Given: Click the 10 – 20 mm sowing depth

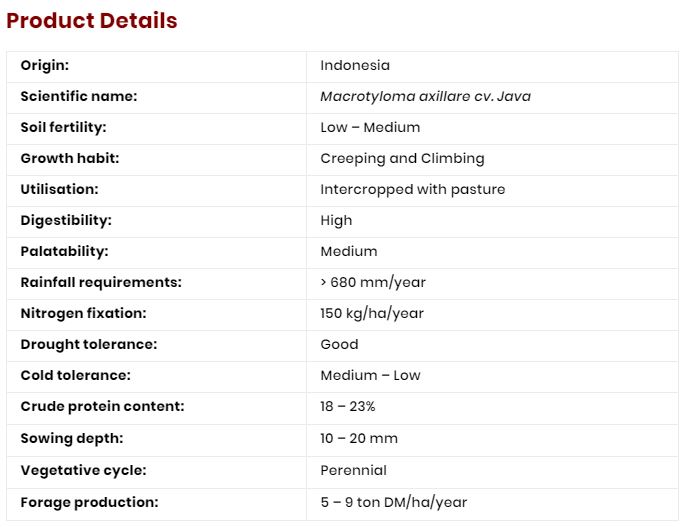Looking at the screenshot, I should click(359, 438).
